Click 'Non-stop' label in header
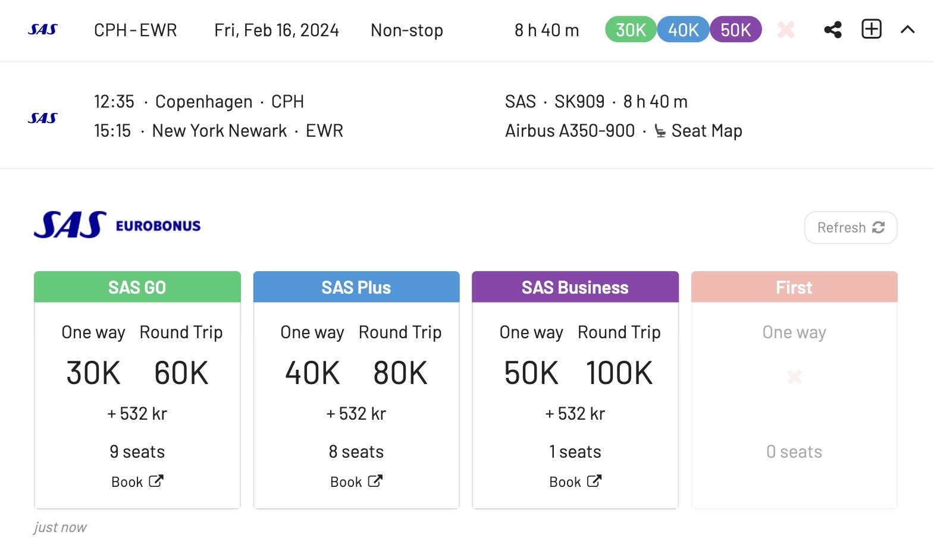This screenshot has height=560, width=934. pyautogui.click(x=407, y=30)
